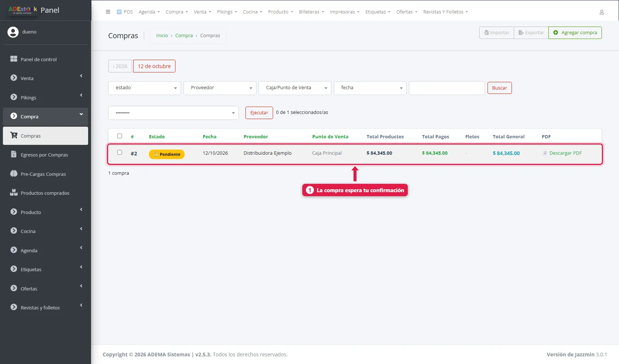Open the user profile icon at top right
Image resolution: width=619 pixels, height=364 pixels.
pyautogui.click(x=602, y=12)
